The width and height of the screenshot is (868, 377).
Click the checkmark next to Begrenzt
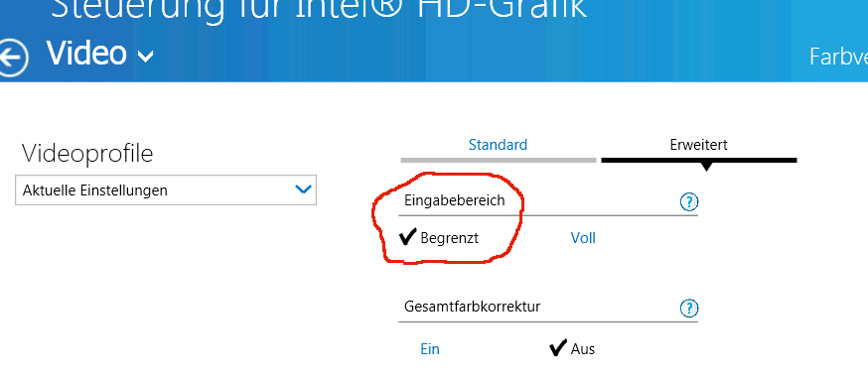point(407,238)
